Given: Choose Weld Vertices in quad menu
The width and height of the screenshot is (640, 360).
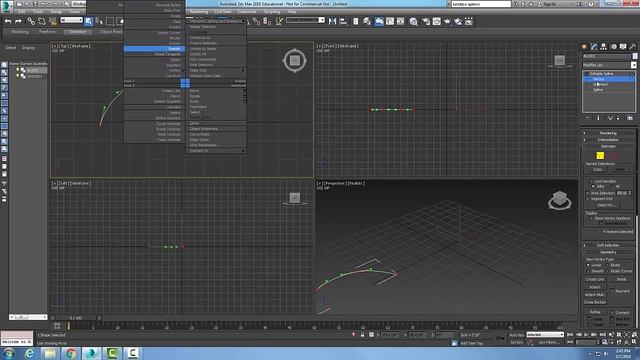Looking at the screenshot, I should (154, 134).
